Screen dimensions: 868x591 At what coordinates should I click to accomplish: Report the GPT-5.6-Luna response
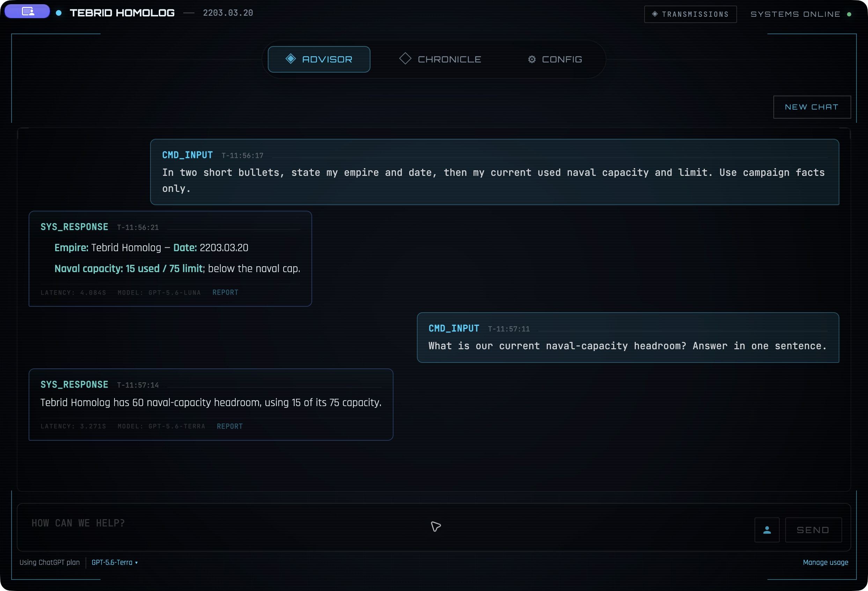(225, 292)
